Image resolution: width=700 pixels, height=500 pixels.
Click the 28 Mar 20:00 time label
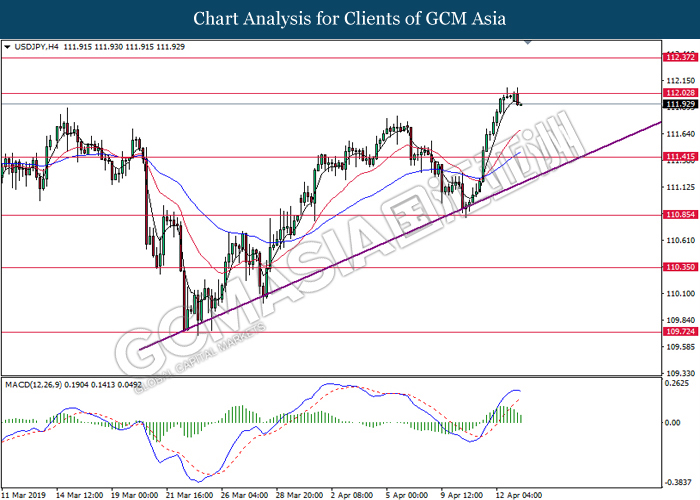[300, 495]
